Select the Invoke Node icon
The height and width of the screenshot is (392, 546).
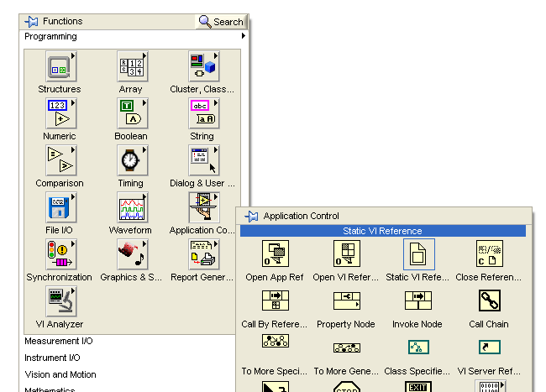[417, 301]
